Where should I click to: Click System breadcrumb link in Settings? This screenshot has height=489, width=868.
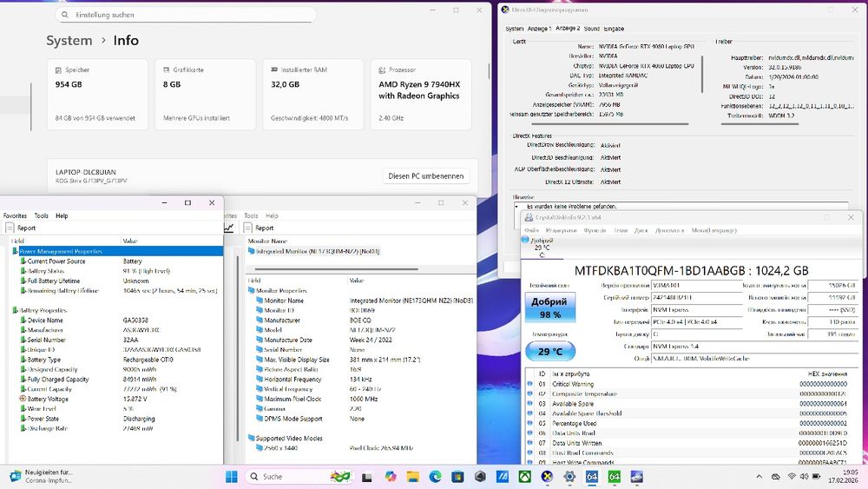coord(69,41)
